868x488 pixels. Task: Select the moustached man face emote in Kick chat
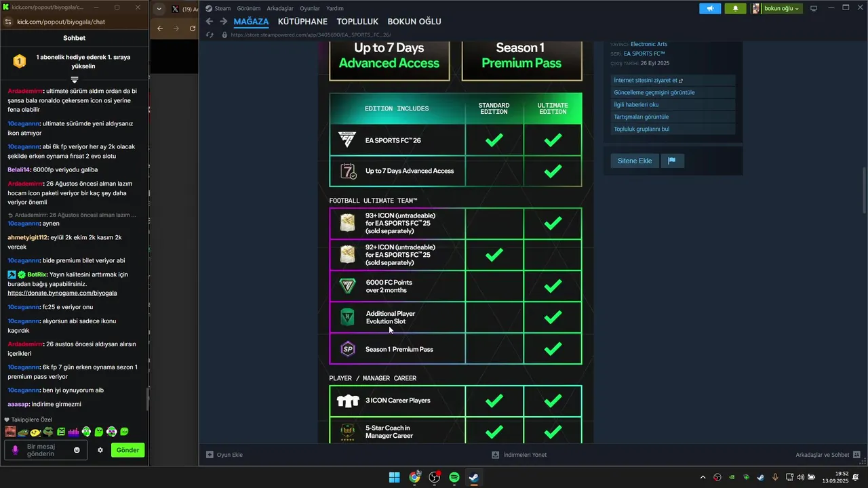coord(10,432)
